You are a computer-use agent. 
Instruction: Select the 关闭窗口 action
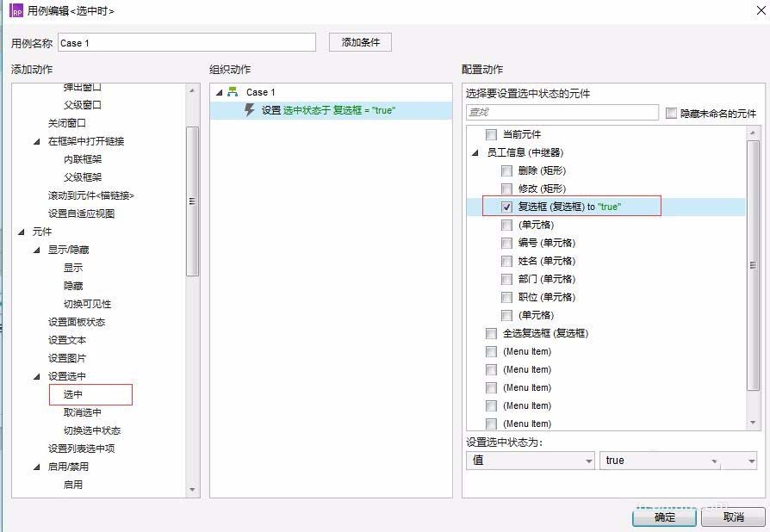click(x=67, y=123)
